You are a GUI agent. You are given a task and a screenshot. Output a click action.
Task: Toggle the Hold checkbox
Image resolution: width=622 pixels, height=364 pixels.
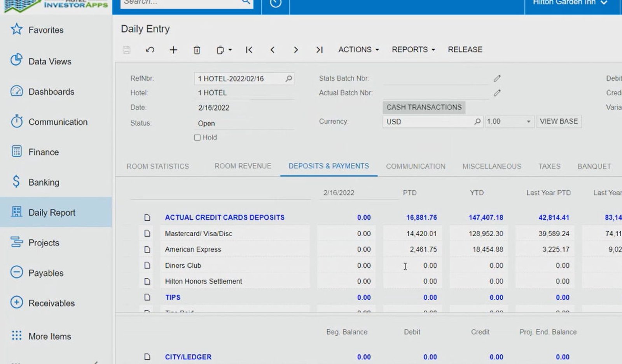(197, 138)
